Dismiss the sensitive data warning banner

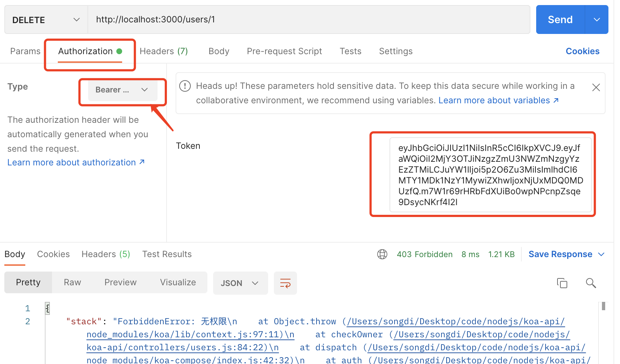pos(596,87)
